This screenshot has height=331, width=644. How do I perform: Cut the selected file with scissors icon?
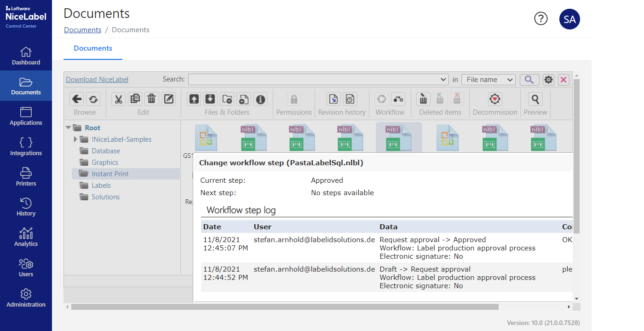[x=119, y=99]
